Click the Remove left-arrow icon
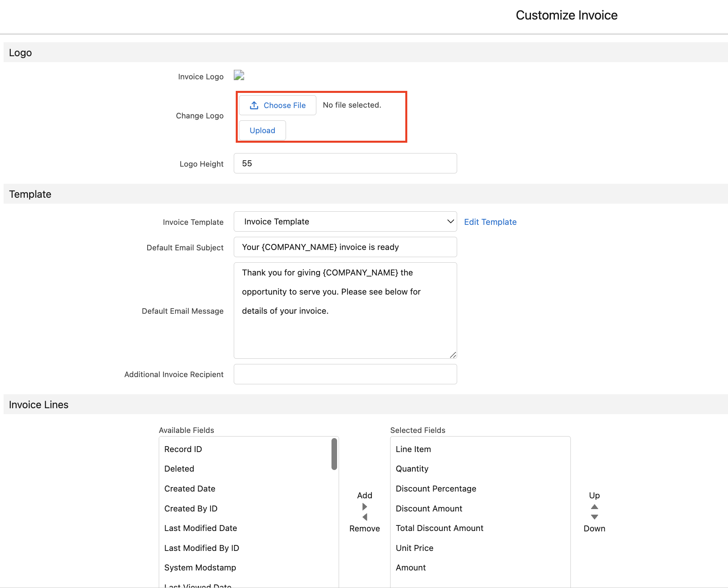This screenshot has height=588, width=728. pos(365,517)
